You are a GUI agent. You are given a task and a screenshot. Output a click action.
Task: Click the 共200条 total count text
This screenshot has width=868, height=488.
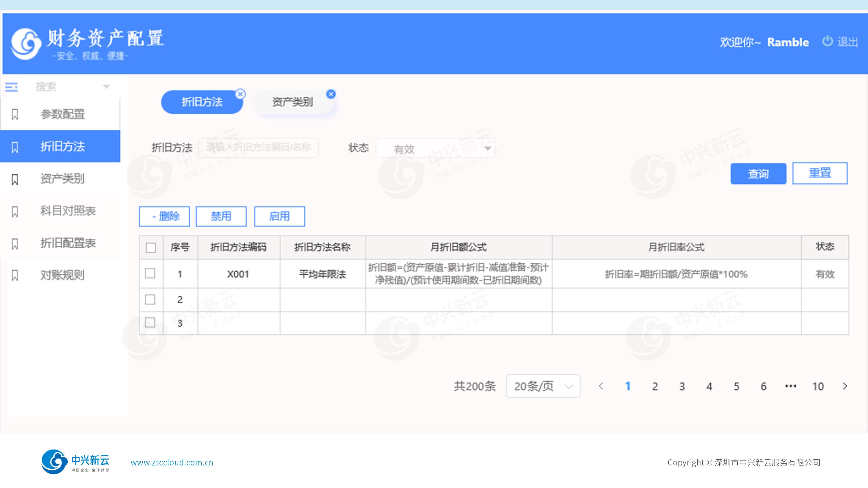point(475,386)
